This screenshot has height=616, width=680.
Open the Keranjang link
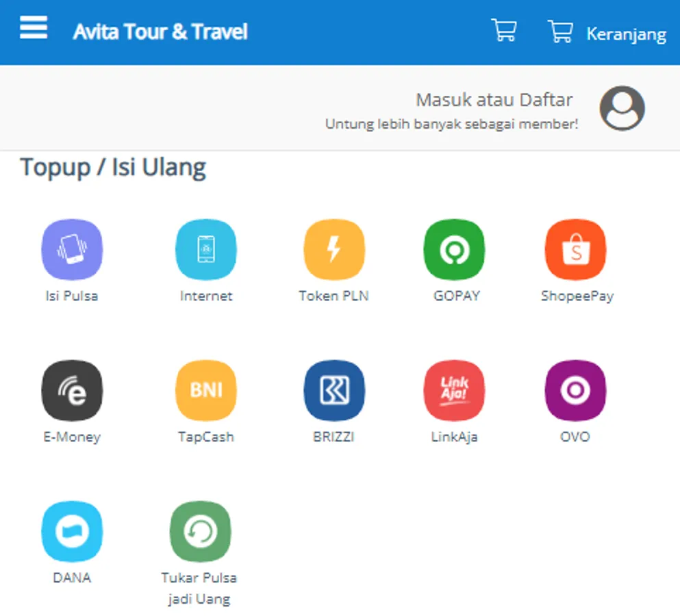626,34
